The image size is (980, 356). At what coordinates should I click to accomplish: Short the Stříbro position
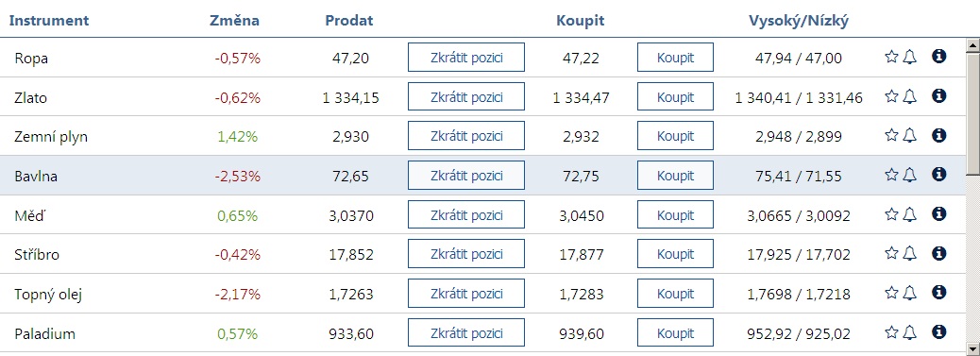466,254
